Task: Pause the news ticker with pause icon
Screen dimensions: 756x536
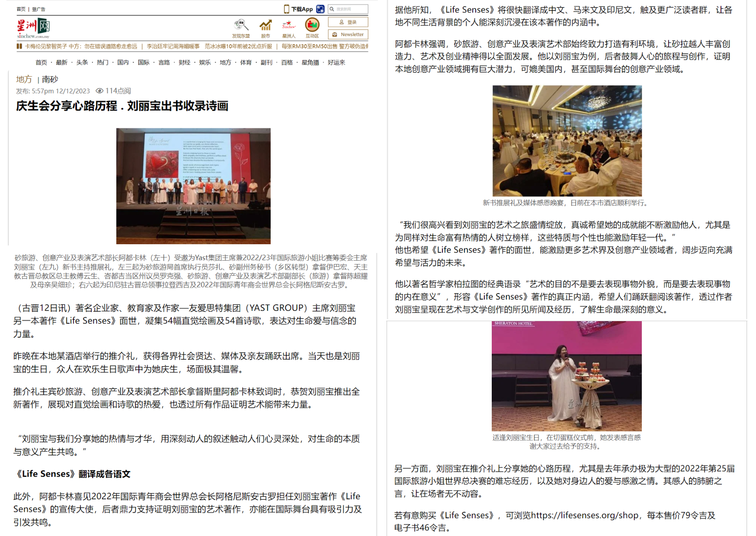Action: (19, 46)
